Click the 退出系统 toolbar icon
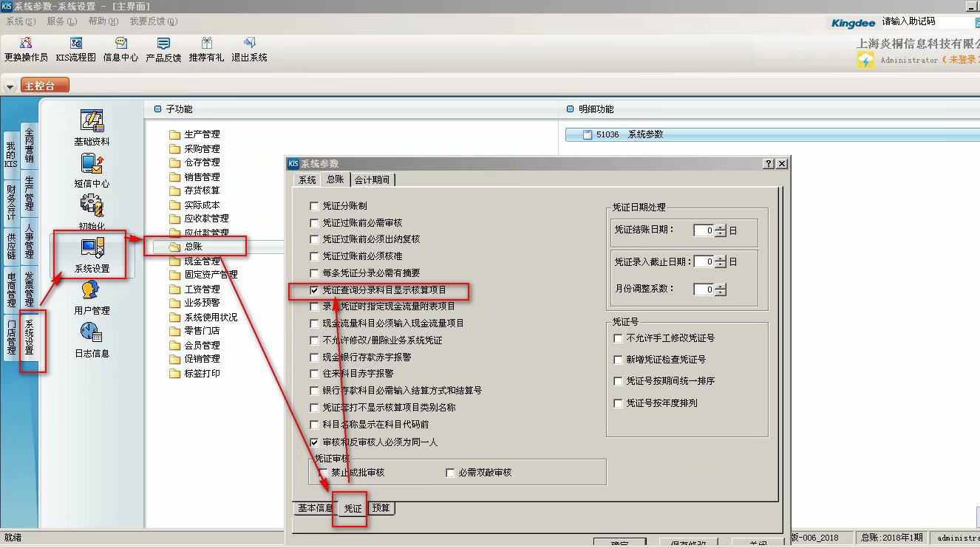 [x=249, y=49]
